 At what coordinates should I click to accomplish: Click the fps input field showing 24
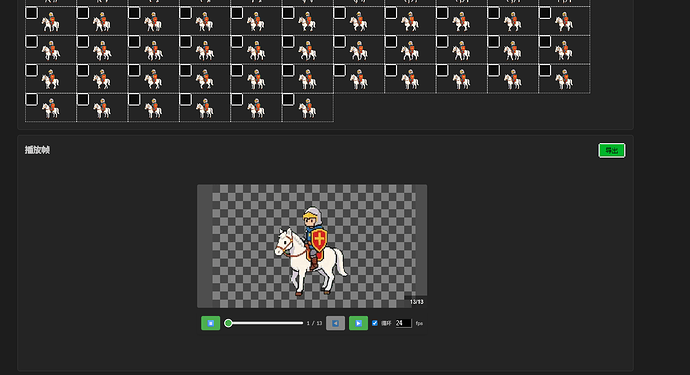(404, 323)
